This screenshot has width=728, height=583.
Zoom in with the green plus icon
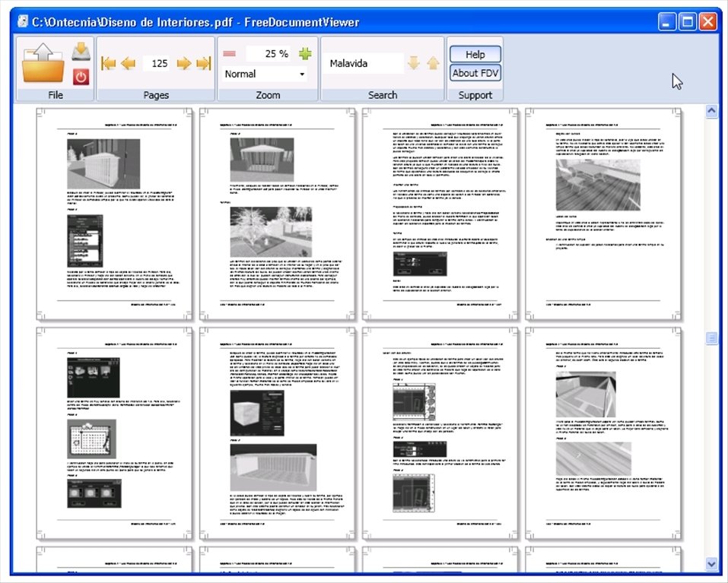point(305,53)
